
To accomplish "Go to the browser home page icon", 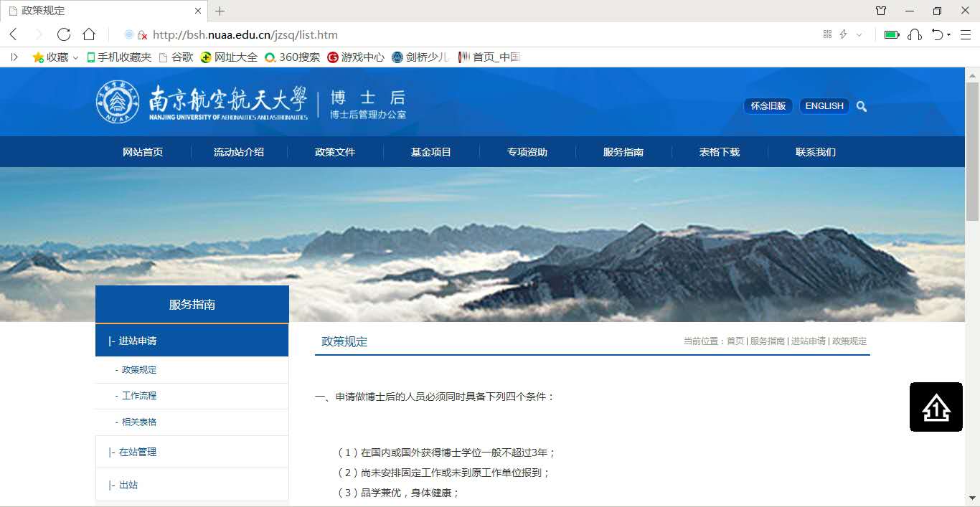I will (89, 34).
